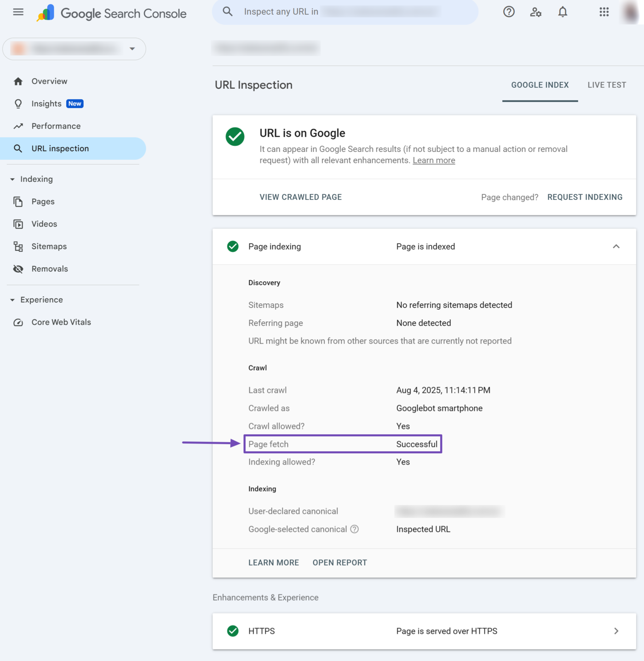Collapse the Experience sidebar section

coord(12,300)
